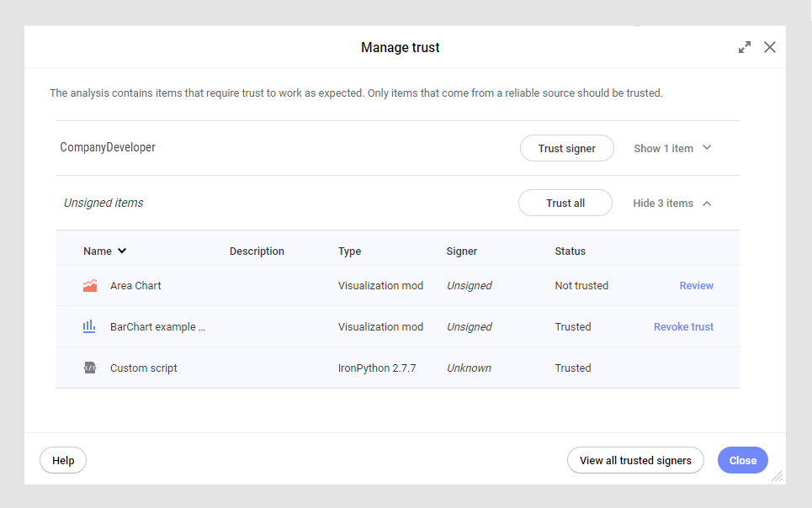
Task: Click the BarChart example bar icon
Action: 89,327
